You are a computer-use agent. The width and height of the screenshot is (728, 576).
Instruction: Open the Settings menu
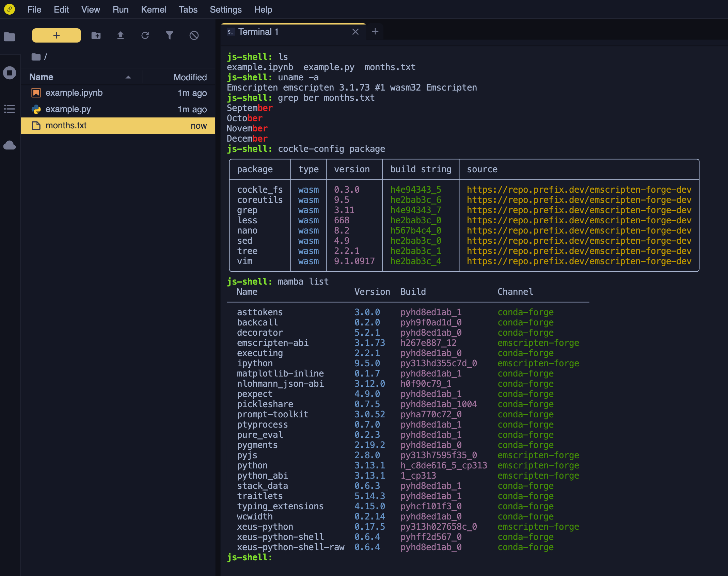[226, 10]
